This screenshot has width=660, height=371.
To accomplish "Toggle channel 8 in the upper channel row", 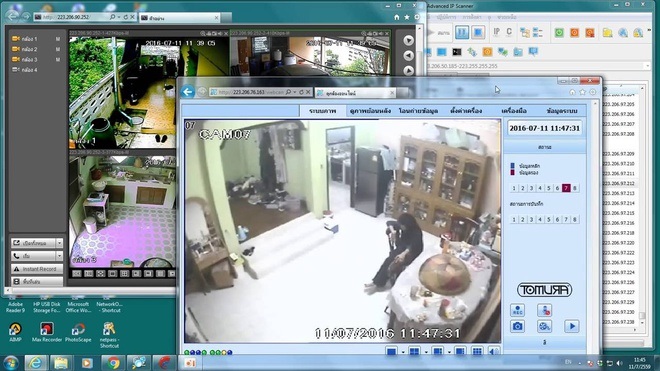I will [575, 188].
